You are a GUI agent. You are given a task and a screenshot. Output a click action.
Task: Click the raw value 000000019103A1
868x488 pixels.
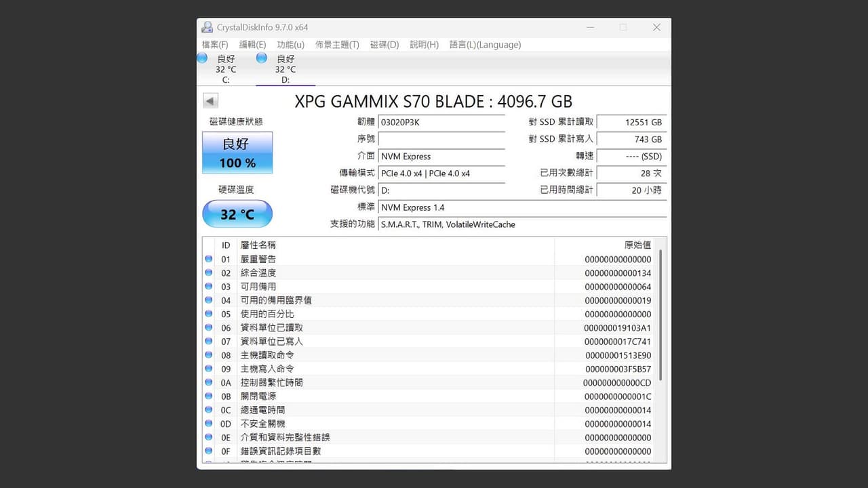[x=618, y=328]
